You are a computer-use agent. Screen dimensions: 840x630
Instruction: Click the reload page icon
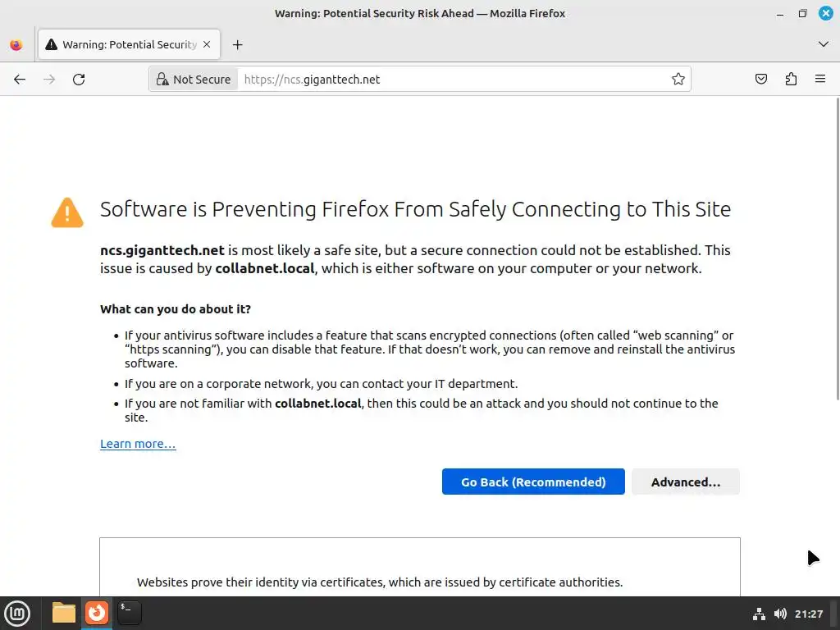[79, 80]
